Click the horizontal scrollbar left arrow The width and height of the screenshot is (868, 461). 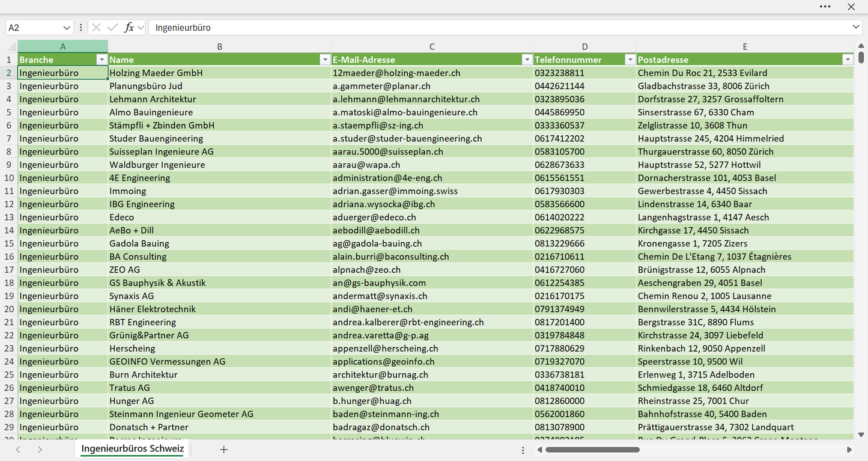539,450
